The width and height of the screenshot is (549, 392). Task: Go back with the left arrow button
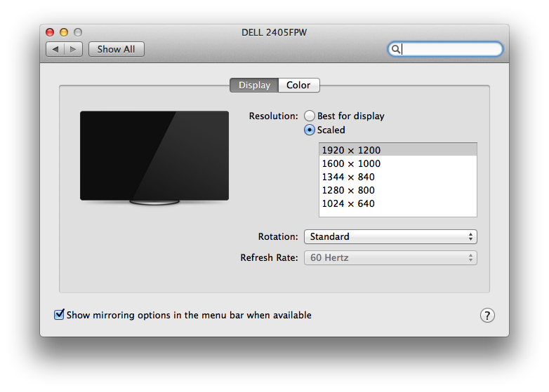pos(55,49)
